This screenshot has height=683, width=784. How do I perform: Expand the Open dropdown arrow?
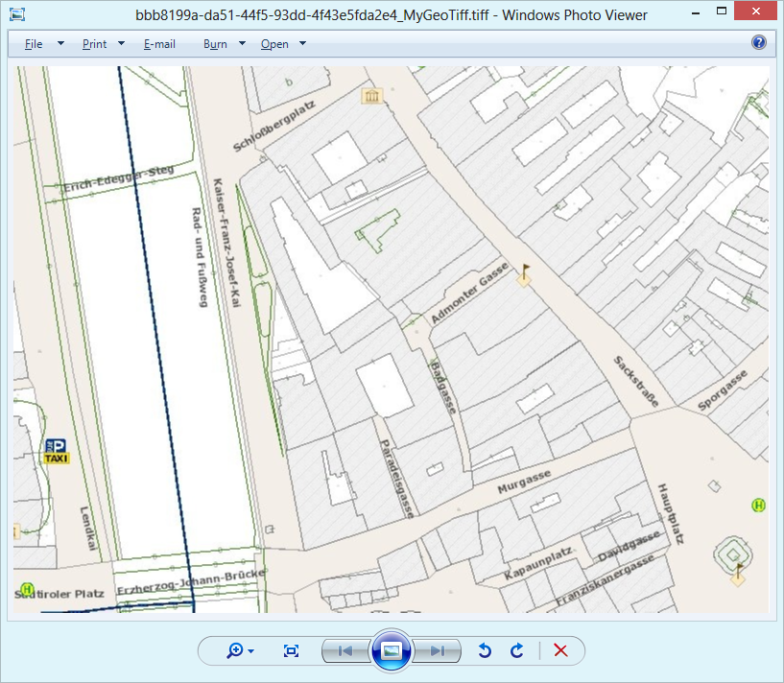pyautogui.click(x=302, y=44)
